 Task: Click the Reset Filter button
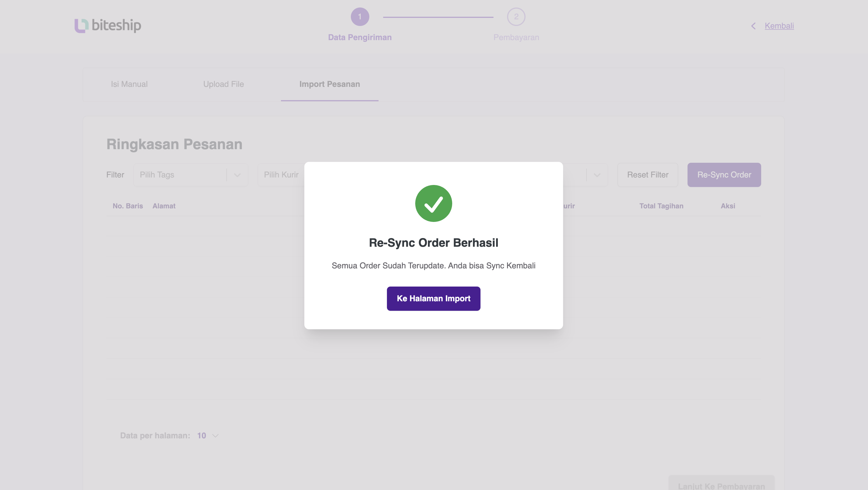coord(647,175)
